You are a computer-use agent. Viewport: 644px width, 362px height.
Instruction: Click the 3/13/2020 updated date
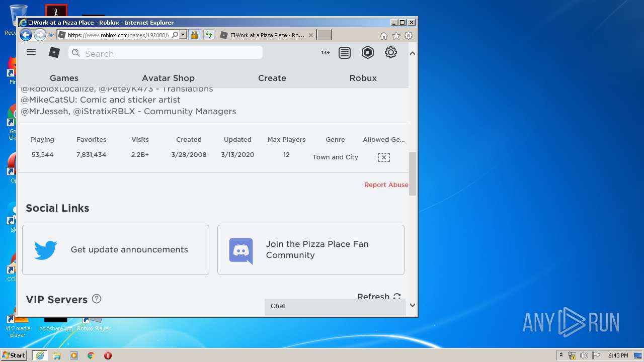click(x=237, y=155)
